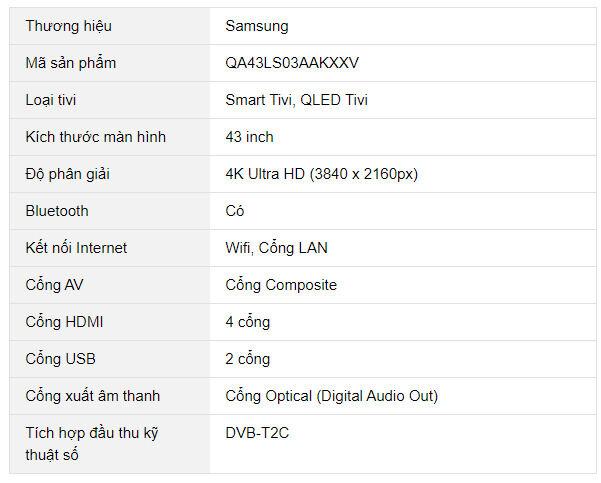
Task: Select the product code QA43LS03AAKXXV
Action: 292,63
